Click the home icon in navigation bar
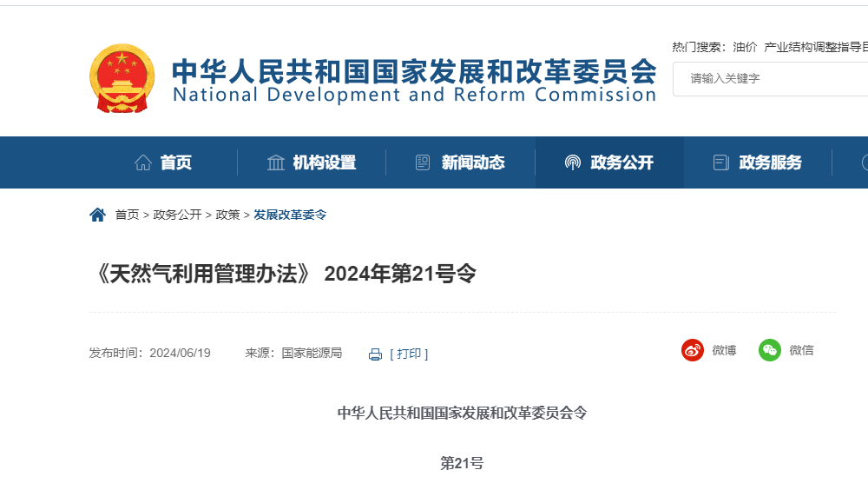This screenshot has width=868, height=490. [143, 162]
